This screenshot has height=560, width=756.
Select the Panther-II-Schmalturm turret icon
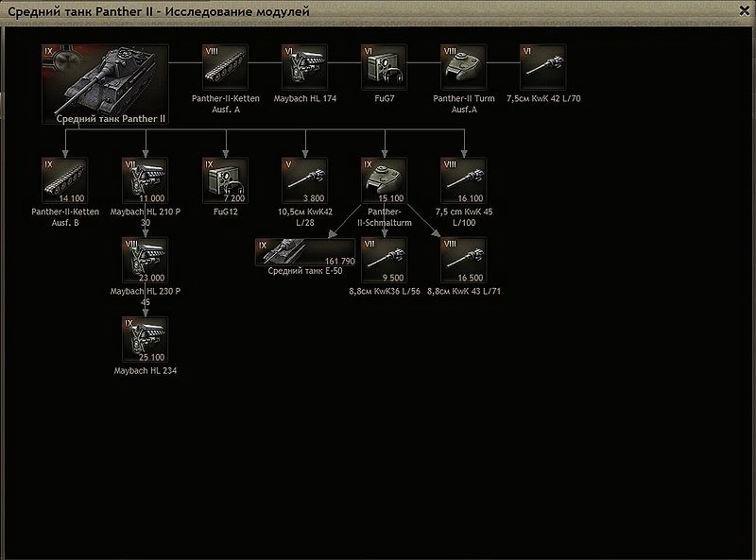(385, 180)
